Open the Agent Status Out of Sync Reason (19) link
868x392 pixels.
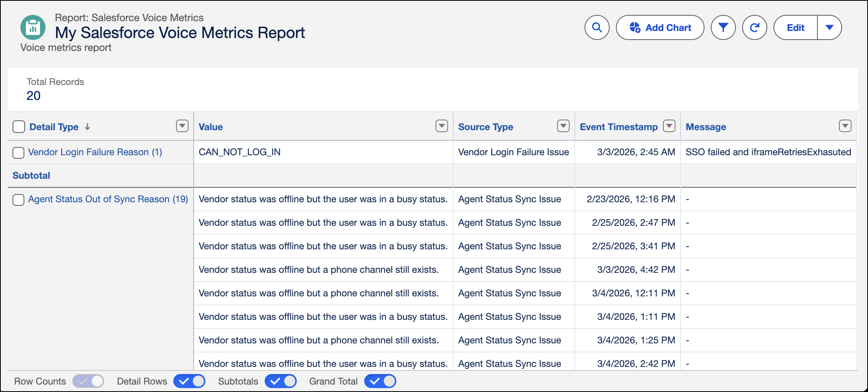pyautogui.click(x=108, y=199)
